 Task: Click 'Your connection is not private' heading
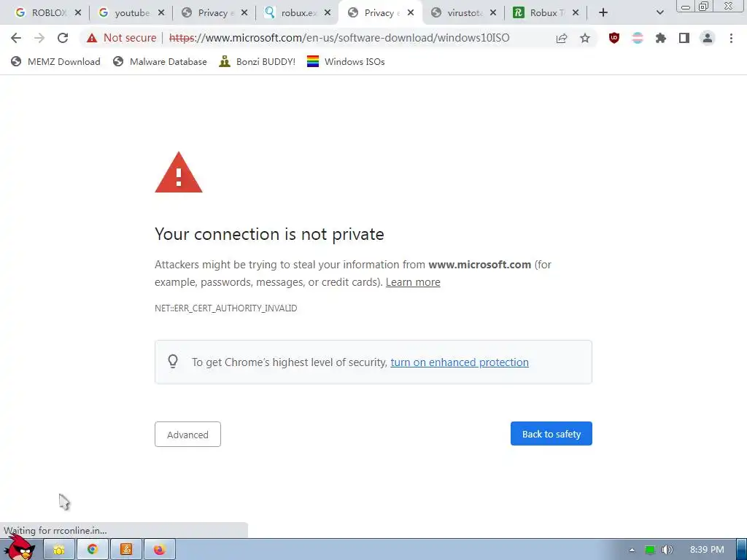pos(269,234)
